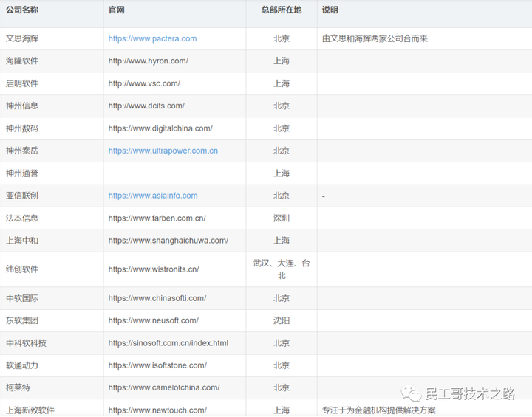The width and height of the screenshot is (532, 417).
Task: Select 由文思和海辉两家公司合而来 description text
Action: 375,38
